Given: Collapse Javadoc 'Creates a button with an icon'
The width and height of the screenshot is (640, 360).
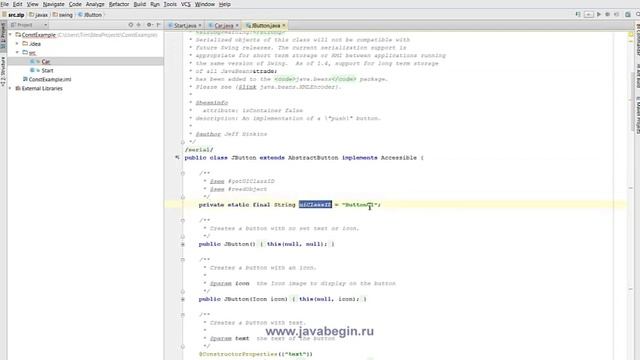Looking at the screenshot, I should (182, 260).
